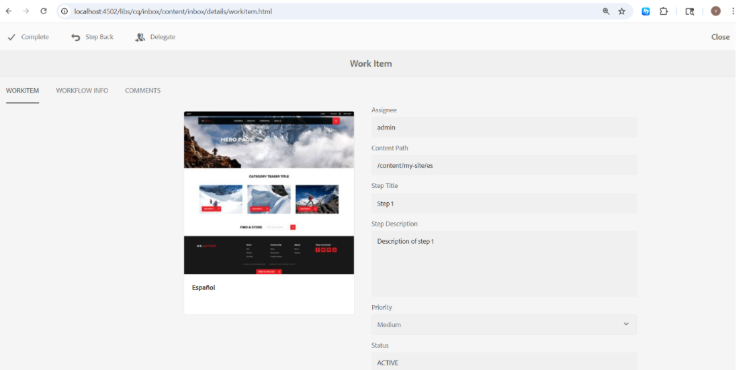This screenshot has width=736, height=370.
Task: Click the Español card title
Action: (x=204, y=288)
